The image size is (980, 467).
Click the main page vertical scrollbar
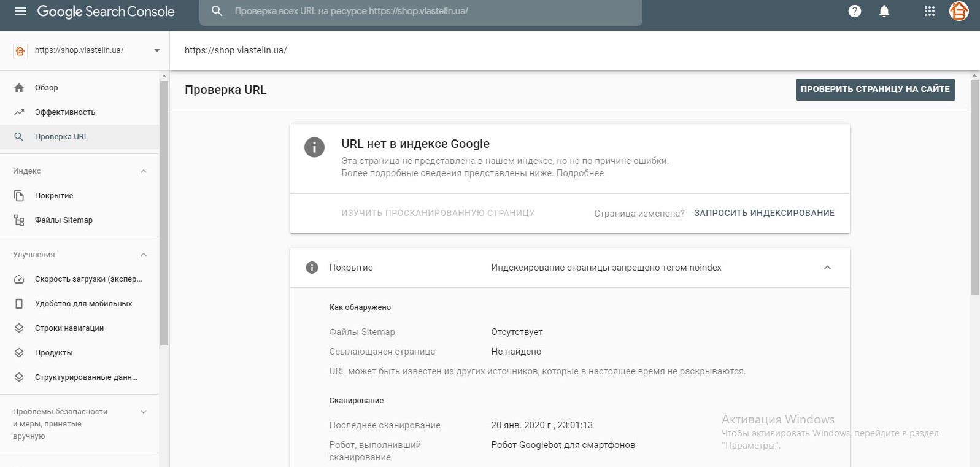(x=974, y=187)
